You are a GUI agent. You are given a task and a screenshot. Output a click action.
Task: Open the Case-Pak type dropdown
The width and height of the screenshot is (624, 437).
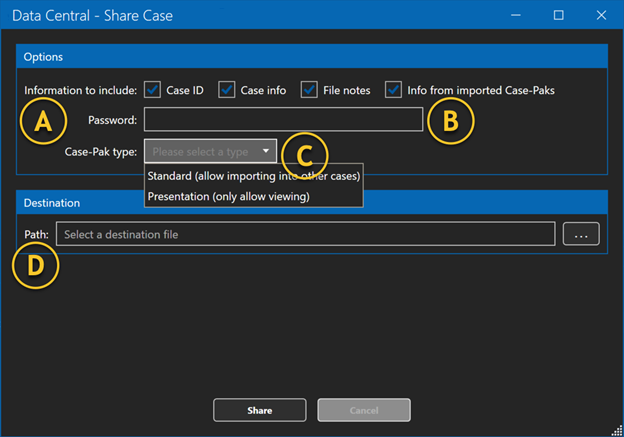[211, 151]
